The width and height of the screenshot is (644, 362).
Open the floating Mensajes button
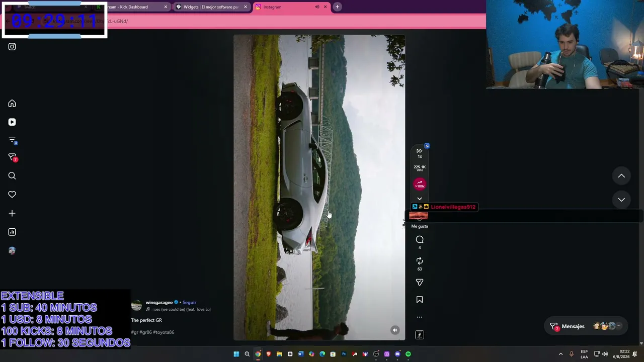(x=587, y=326)
